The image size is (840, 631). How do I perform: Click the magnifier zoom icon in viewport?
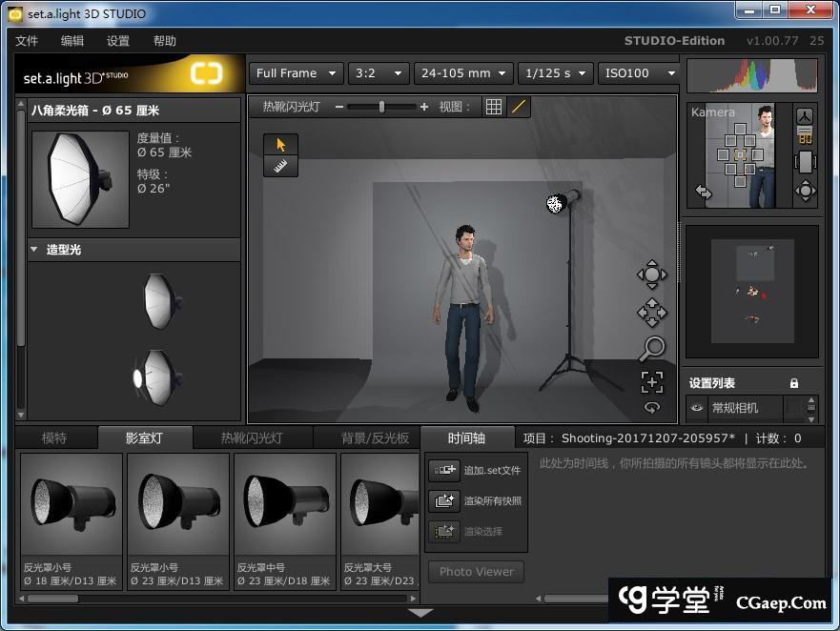pos(653,348)
